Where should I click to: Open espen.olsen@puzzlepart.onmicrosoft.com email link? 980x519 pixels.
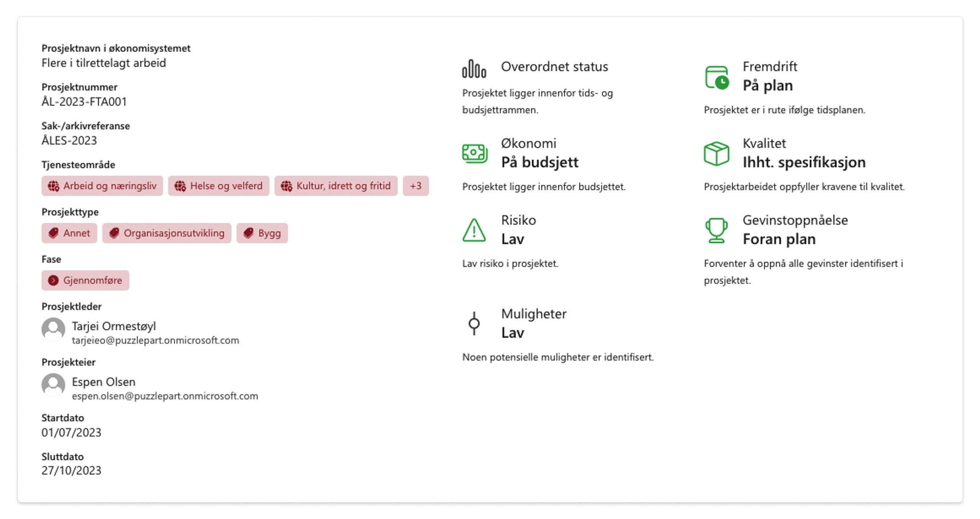point(165,396)
